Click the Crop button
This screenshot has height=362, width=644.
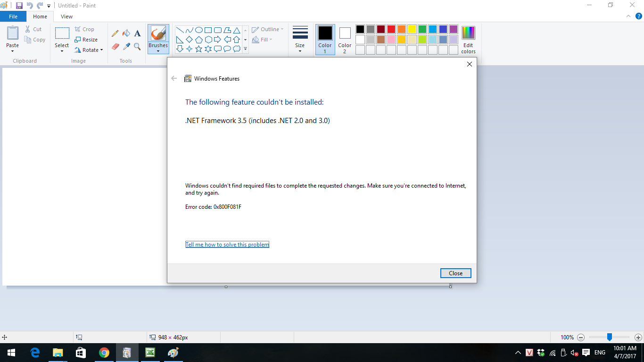[84, 29]
